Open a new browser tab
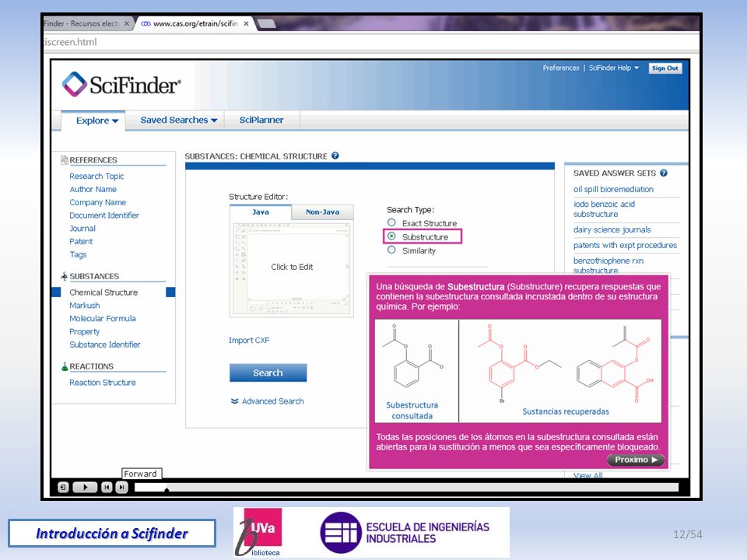 point(266,23)
